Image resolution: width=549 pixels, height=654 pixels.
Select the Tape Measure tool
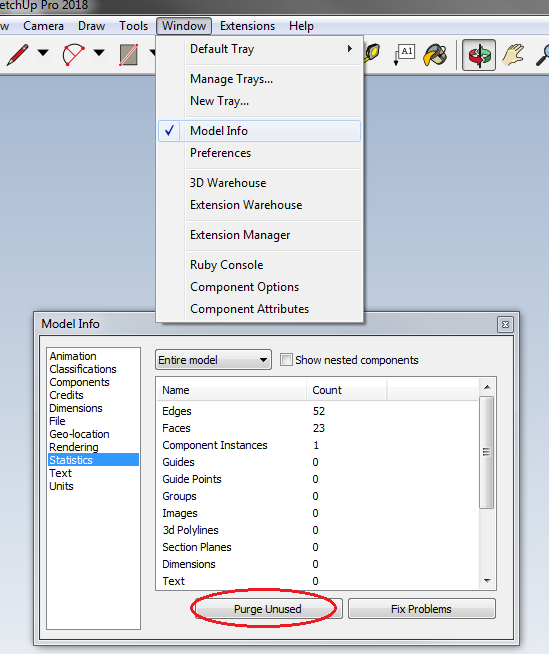coord(373,53)
